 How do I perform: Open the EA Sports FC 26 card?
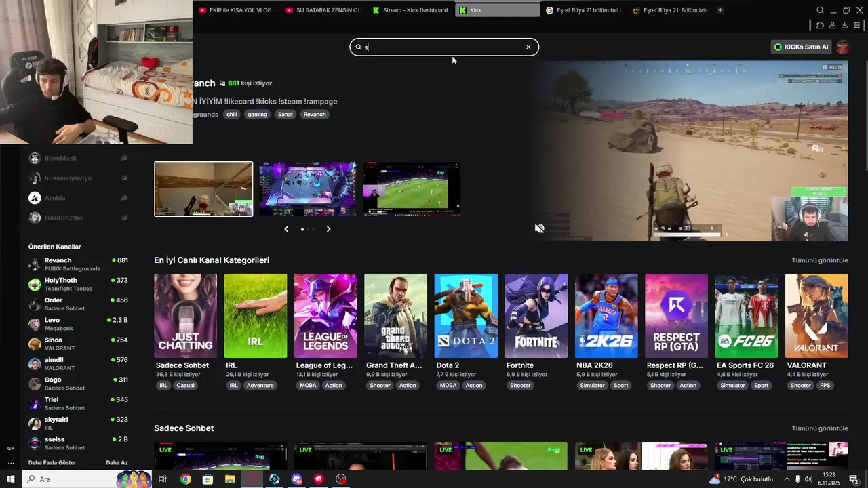pyautogui.click(x=747, y=316)
